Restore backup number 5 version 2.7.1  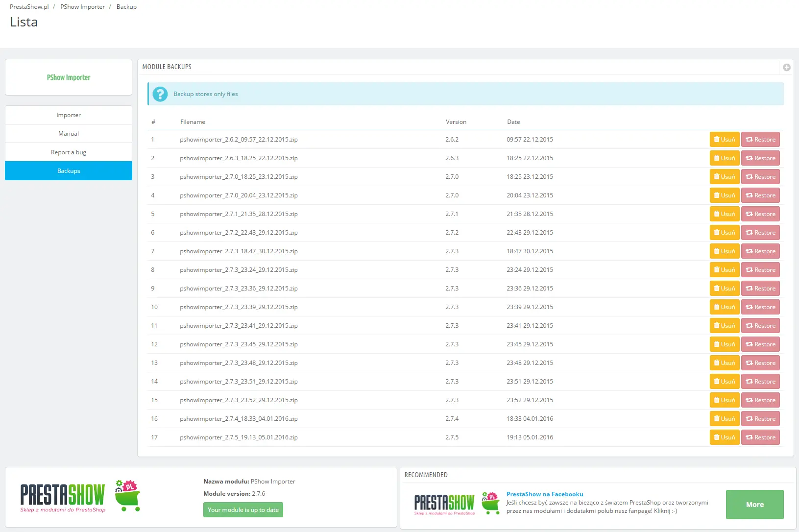tap(760, 214)
